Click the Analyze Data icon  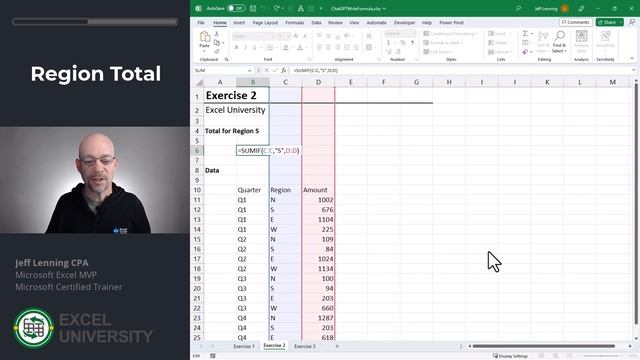click(x=581, y=41)
